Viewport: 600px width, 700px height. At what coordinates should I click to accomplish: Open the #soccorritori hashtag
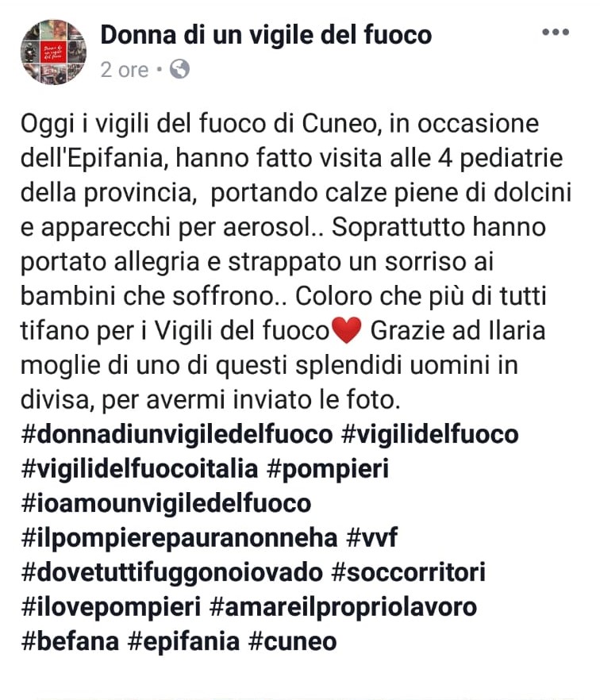pos(409,573)
